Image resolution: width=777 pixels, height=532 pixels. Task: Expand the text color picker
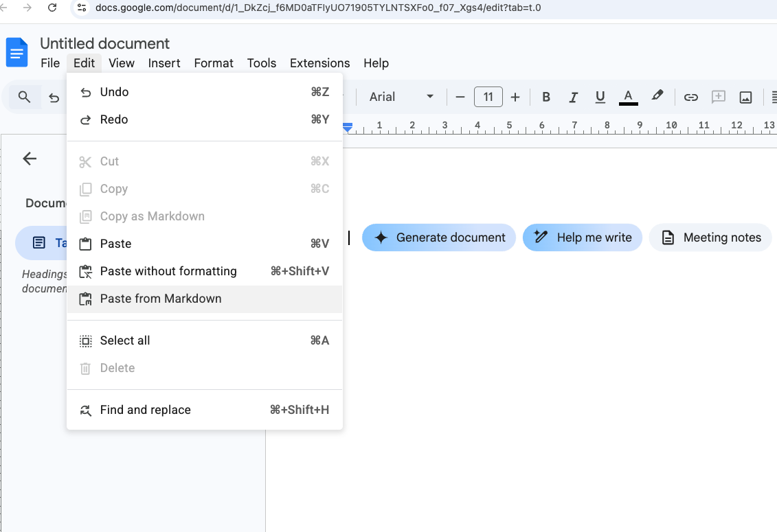627,97
